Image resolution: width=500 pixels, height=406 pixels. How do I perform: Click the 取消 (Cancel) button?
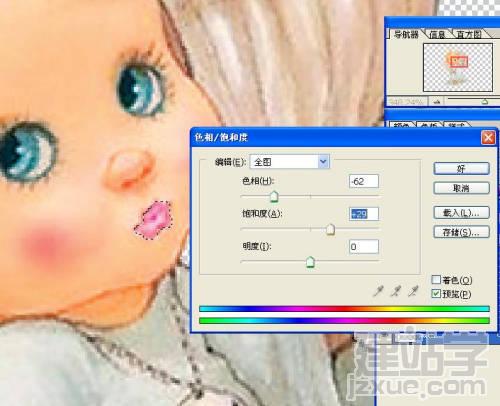pos(461,188)
